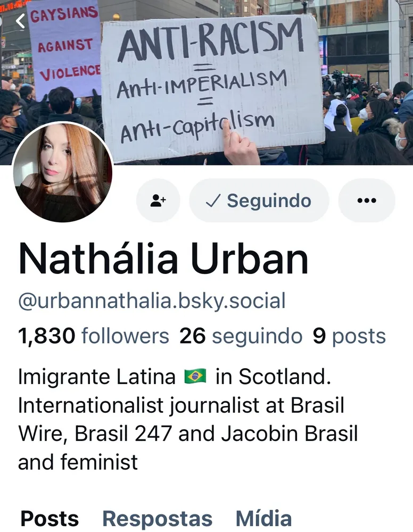Click the Nathália Urban display name
This screenshot has width=413, height=532.
click(x=163, y=259)
